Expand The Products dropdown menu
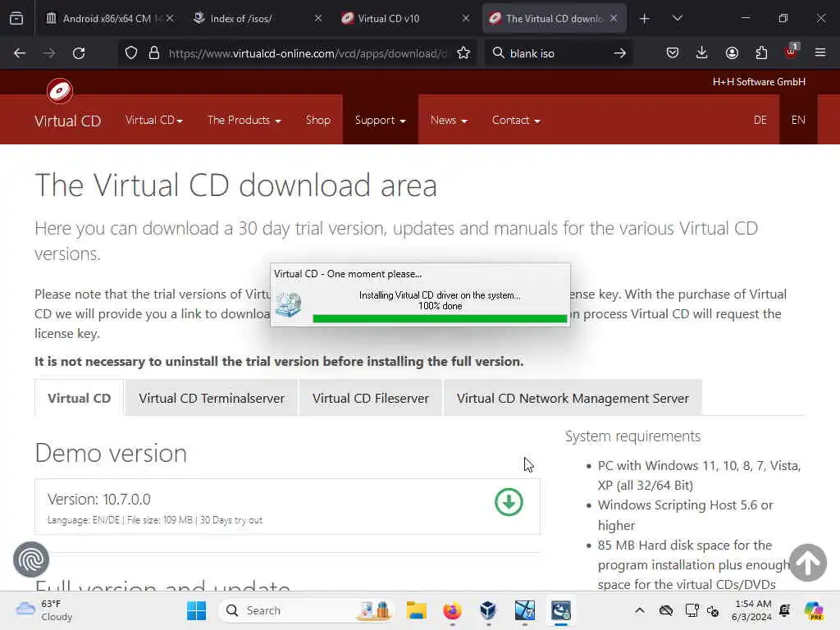Image resolution: width=840 pixels, height=630 pixels. [x=244, y=120]
